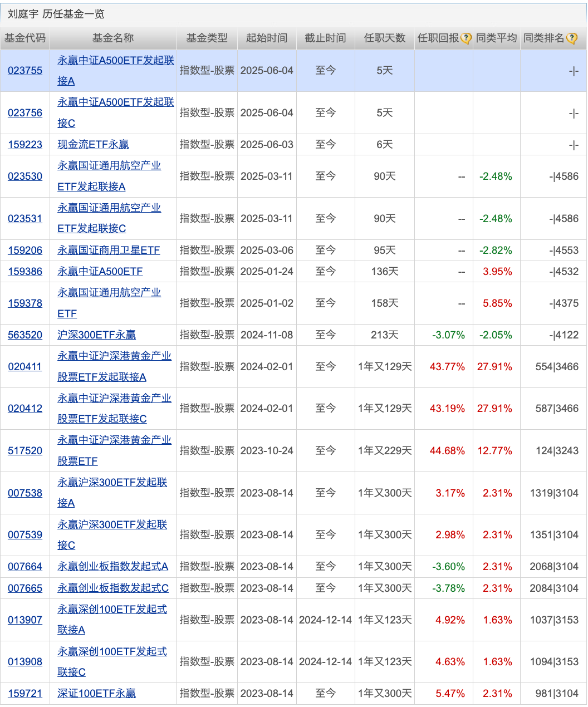
Task: Open fund code 159721 link
Action: pos(25,694)
